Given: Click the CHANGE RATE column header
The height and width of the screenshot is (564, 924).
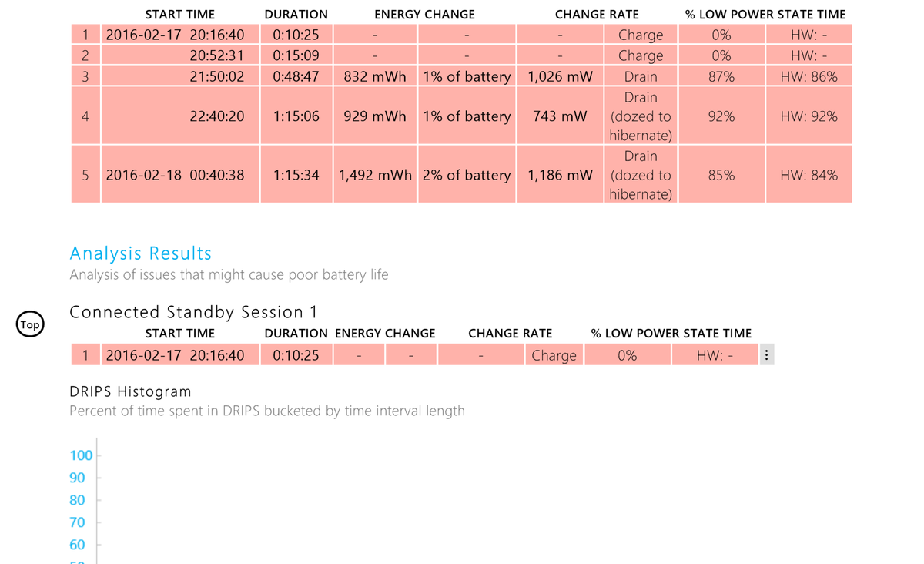Looking at the screenshot, I should [x=597, y=14].
